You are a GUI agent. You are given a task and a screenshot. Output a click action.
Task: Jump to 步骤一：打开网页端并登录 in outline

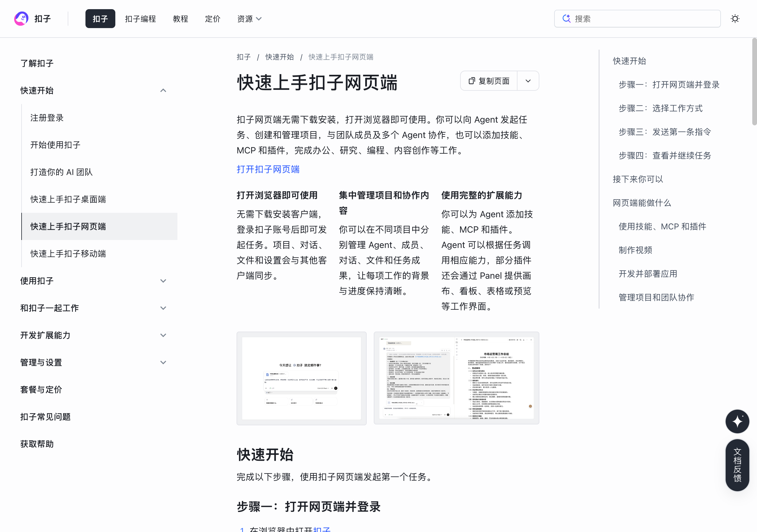click(x=669, y=85)
